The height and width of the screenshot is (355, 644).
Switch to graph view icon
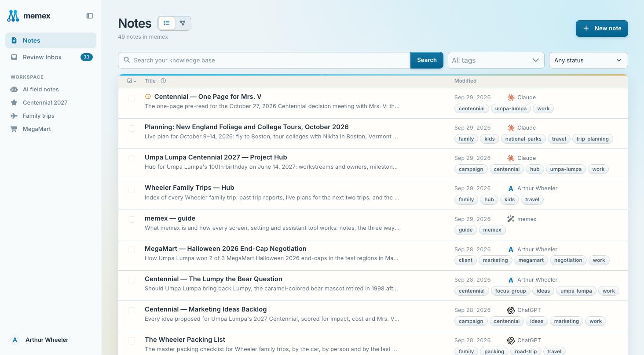[183, 23]
